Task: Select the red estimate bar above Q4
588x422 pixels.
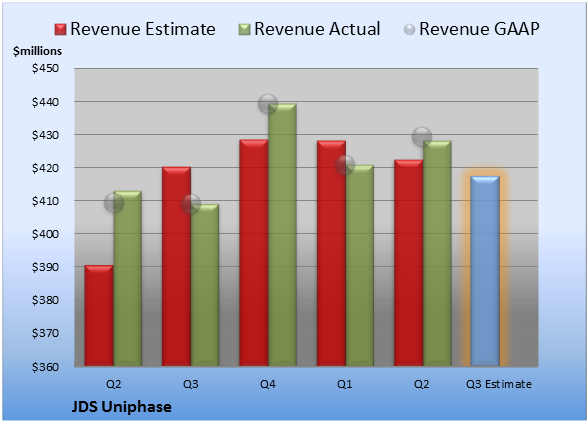Action: [x=254, y=253]
